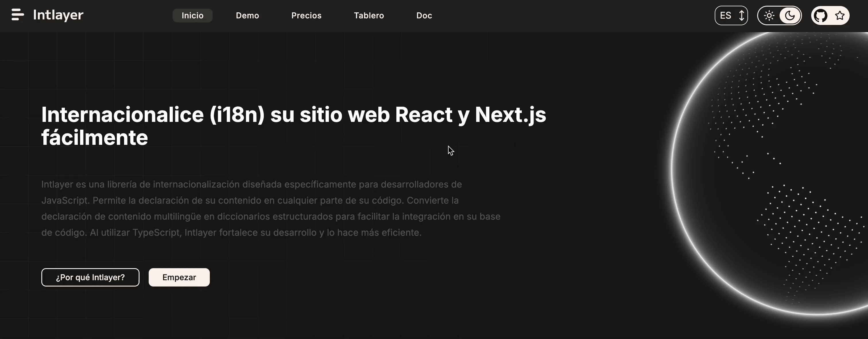The height and width of the screenshot is (339, 868).
Task: Open the ES language selector
Action: tap(725, 15)
